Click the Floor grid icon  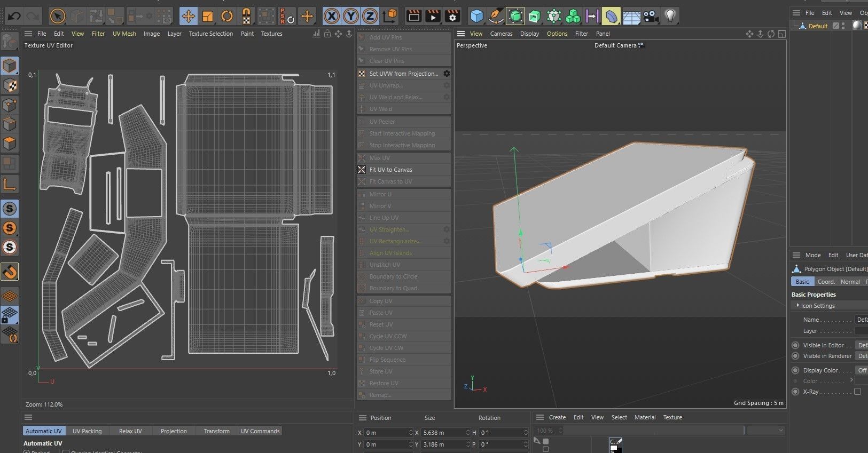631,16
